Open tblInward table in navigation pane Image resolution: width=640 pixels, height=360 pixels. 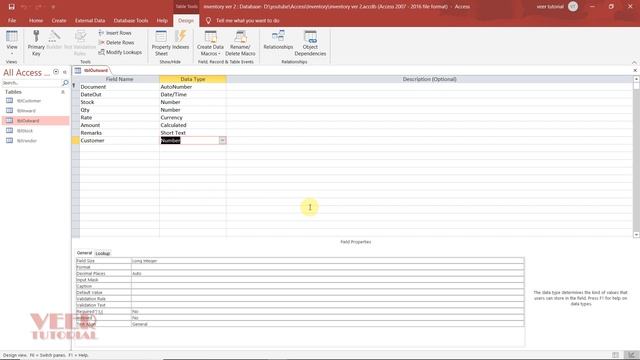[x=26, y=111]
